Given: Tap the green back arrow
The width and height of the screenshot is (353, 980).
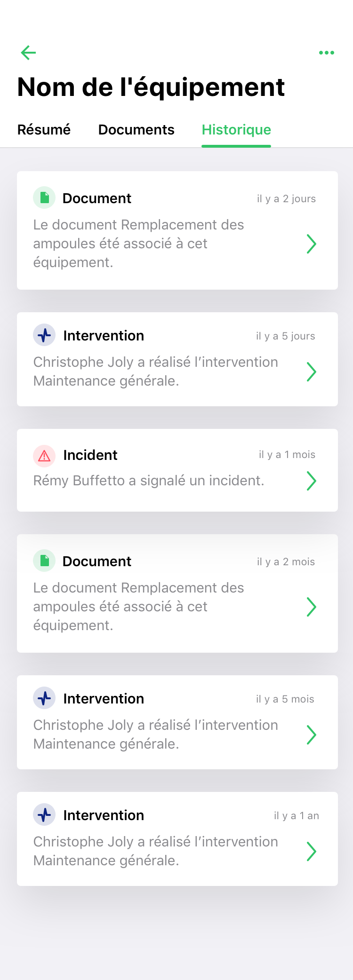Looking at the screenshot, I should tap(29, 53).
